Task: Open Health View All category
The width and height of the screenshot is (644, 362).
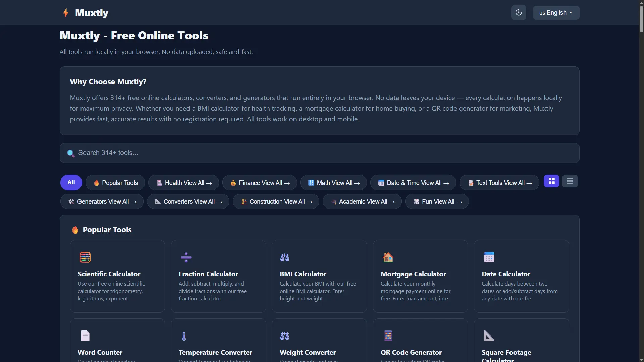Action: (x=184, y=183)
